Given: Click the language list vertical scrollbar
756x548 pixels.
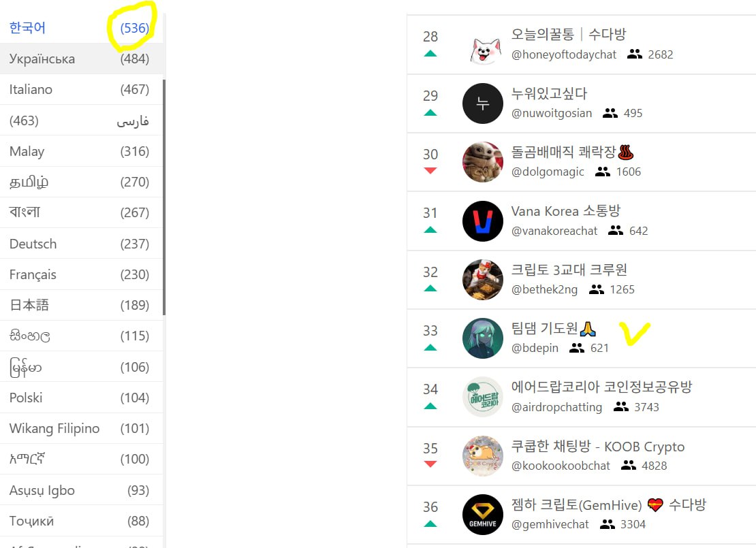Looking at the screenshot, I should pyautogui.click(x=164, y=197).
